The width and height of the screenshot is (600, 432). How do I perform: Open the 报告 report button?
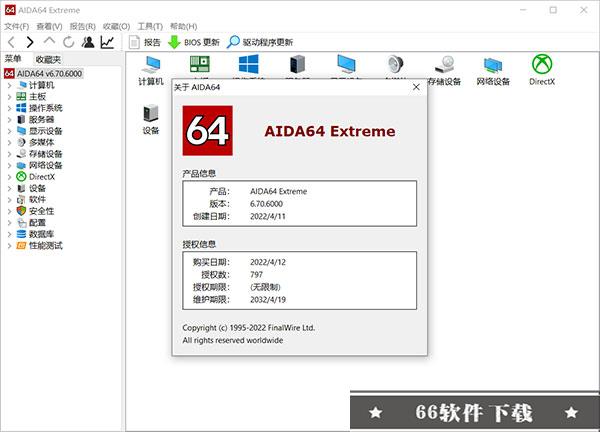pos(144,42)
